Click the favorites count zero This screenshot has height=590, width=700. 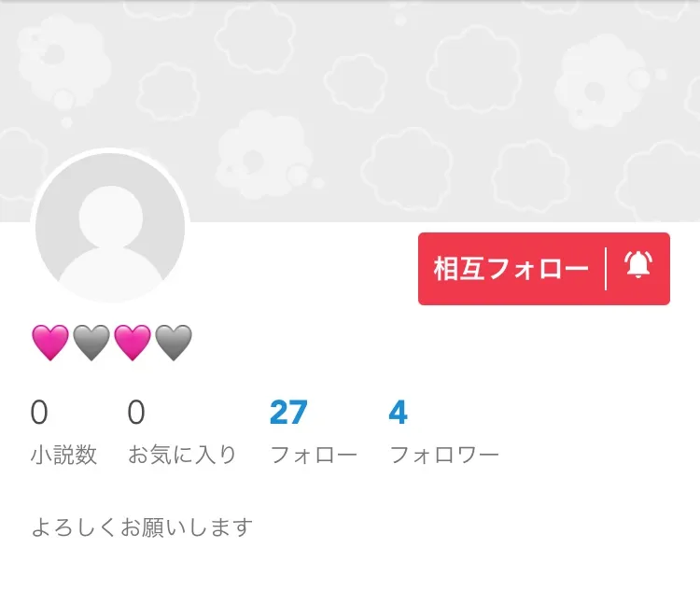136,413
